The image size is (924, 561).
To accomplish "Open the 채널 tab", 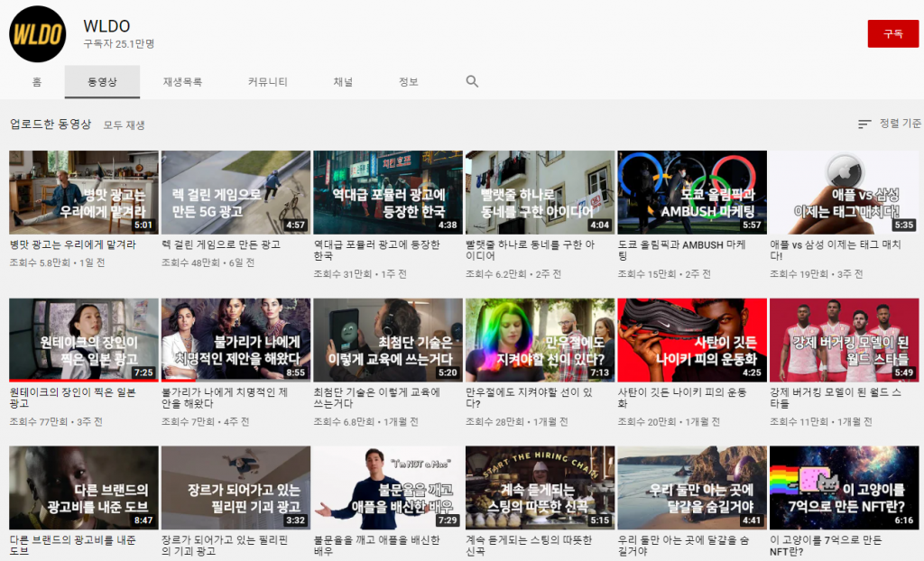I will coord(343,82).
